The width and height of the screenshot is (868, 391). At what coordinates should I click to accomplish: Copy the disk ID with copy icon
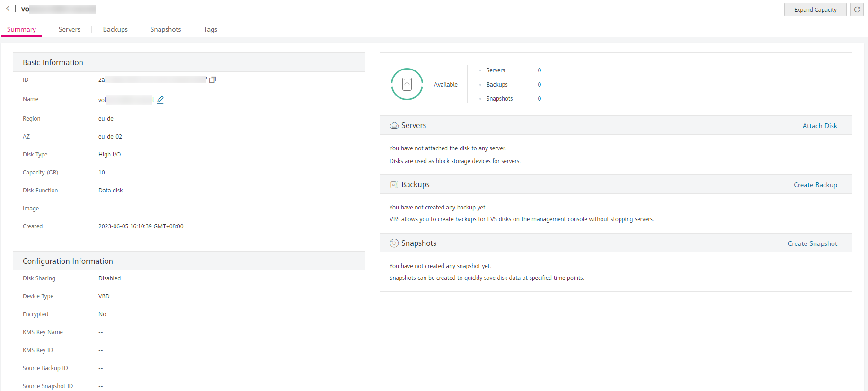213,80
